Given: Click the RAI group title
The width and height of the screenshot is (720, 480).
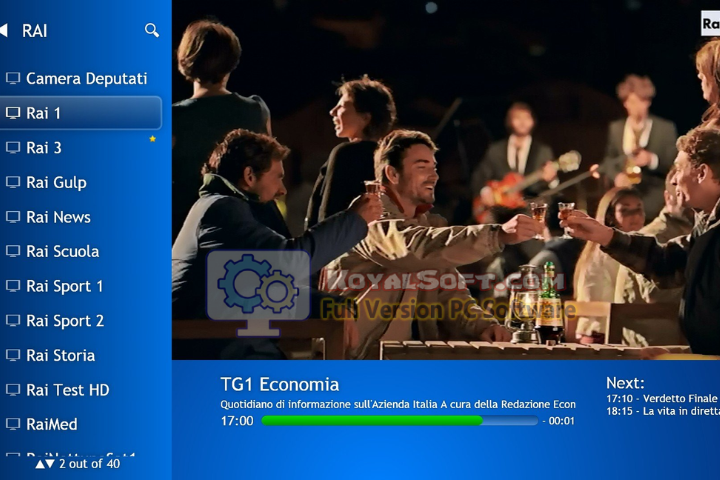Looking at the screenshot, I should pos(34,31).
